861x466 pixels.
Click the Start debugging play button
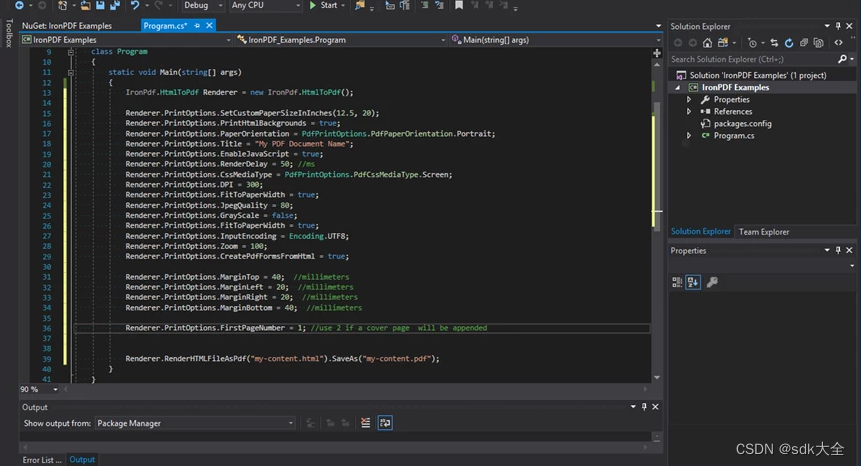click(x=313, y=6)
